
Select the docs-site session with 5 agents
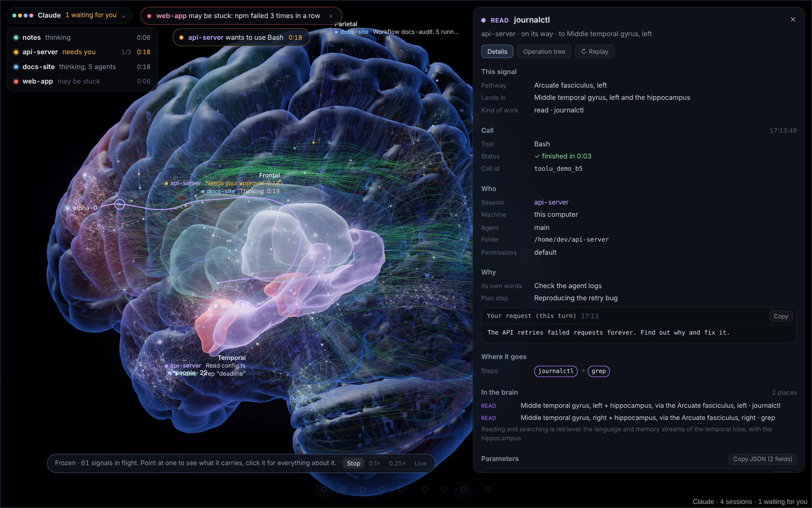point(82,67)
